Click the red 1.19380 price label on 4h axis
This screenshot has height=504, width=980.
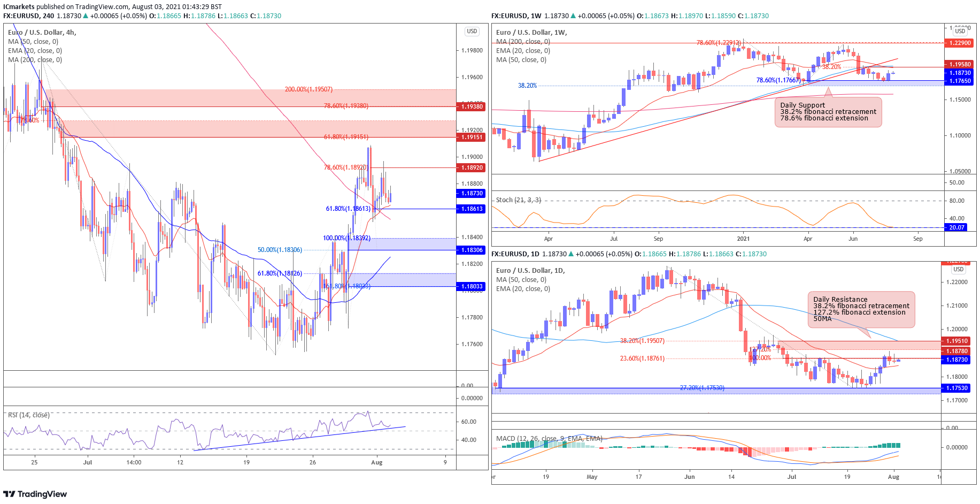pos(472,107)
